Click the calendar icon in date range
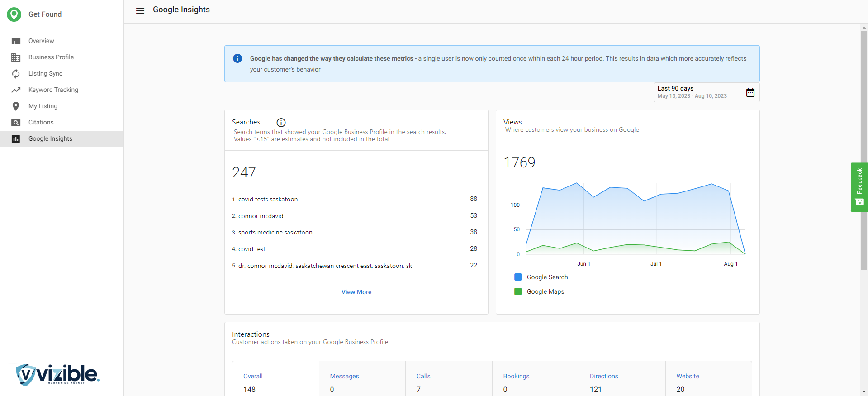Viewport: 868px width, 396px height. tap(750, 92)
